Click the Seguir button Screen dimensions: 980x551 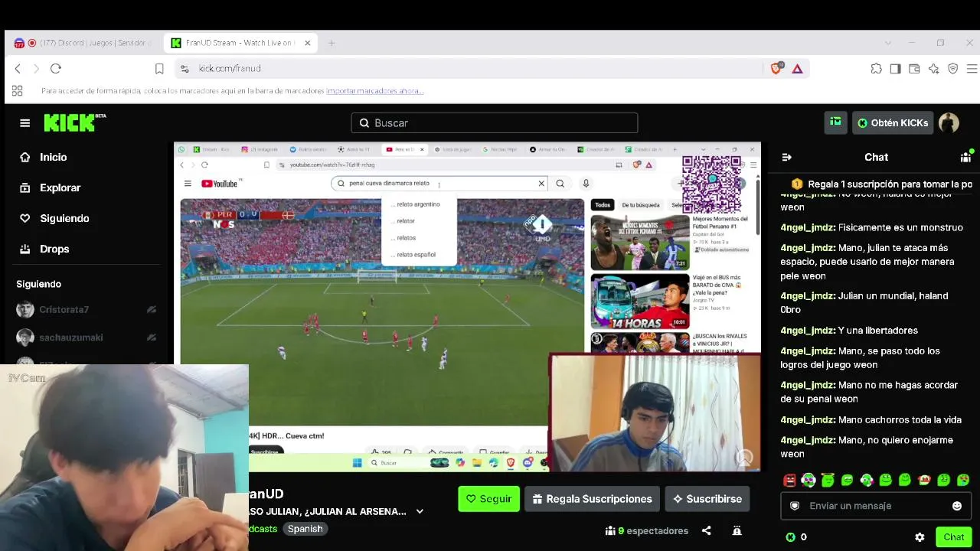[x=488, y=499]
